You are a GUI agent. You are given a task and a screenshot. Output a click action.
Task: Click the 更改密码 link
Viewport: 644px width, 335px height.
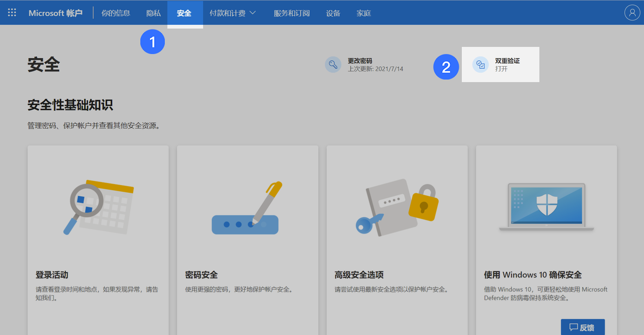[360, 61]
